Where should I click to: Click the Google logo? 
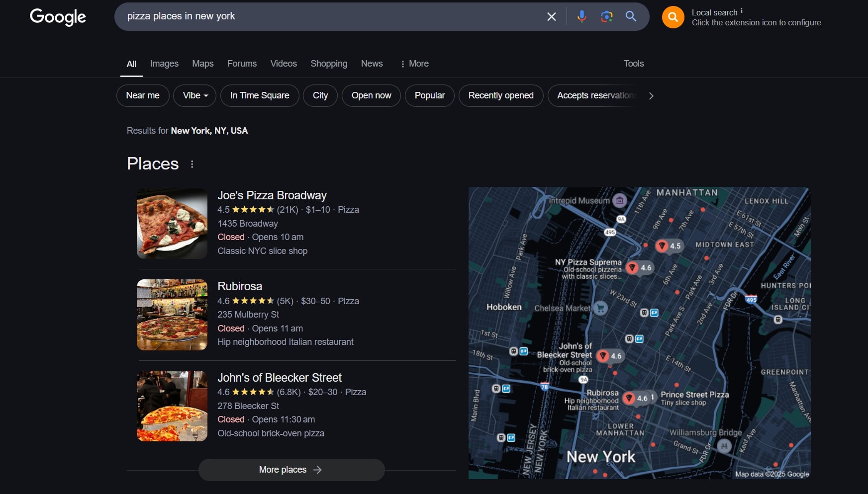click(x=58, y=17)
